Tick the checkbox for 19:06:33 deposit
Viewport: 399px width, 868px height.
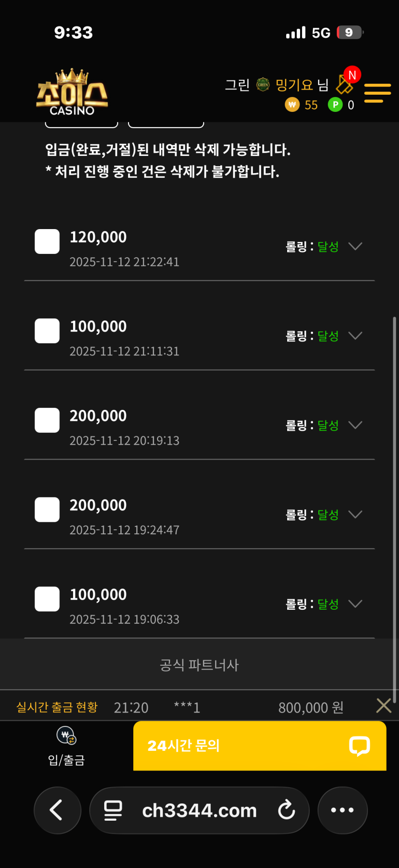point(47,599)
